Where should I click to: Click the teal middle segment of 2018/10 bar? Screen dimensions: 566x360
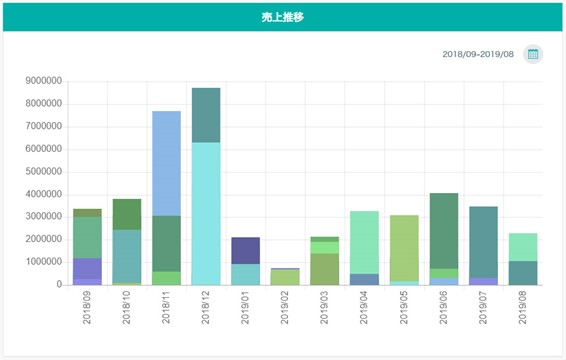pos(127,256)
